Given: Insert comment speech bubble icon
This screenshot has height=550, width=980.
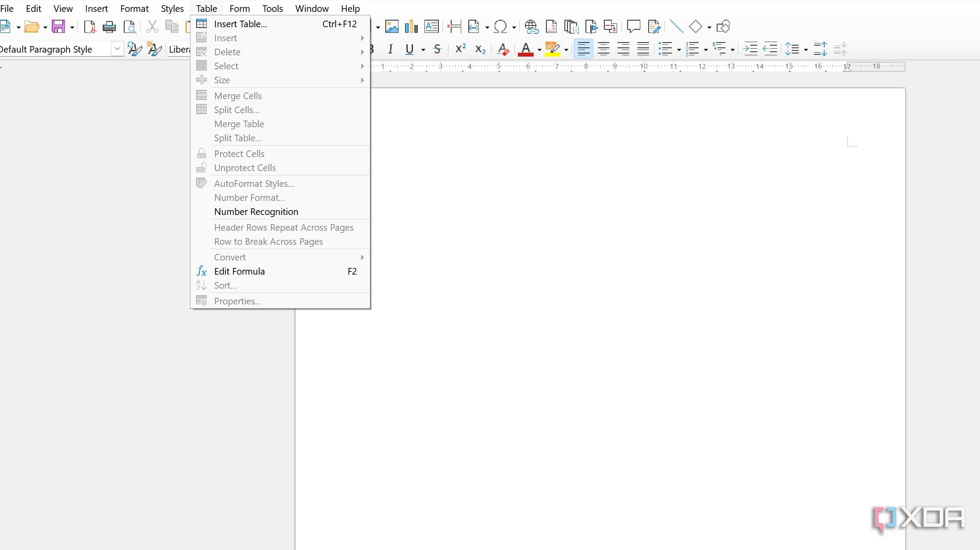Looking at the screenshot, I should point(633,27).
